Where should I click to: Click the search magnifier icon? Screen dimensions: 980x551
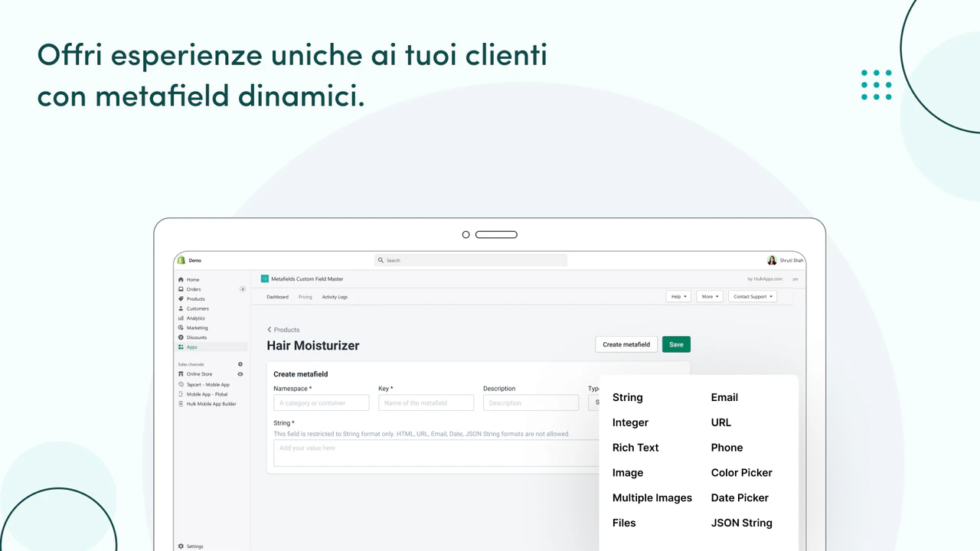click(381, 260)
